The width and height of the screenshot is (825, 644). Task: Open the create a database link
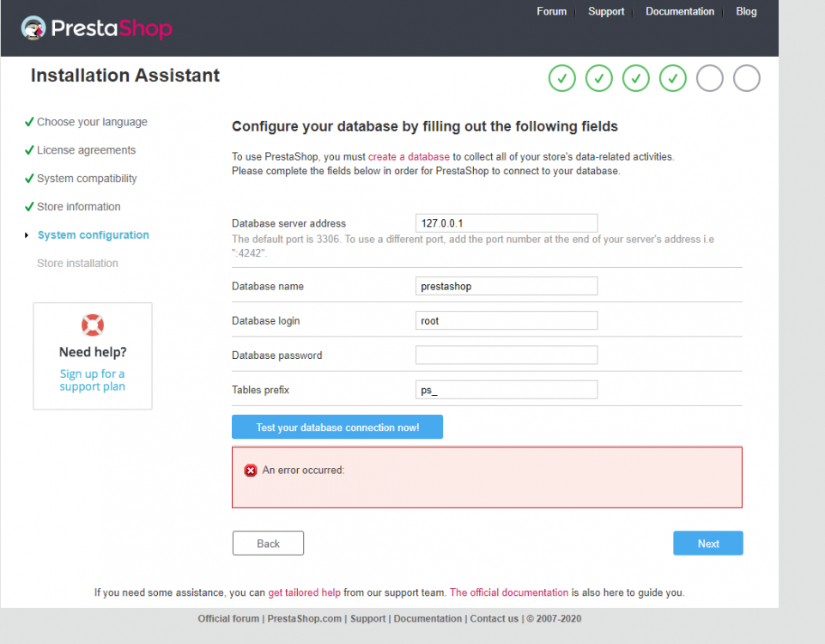pyautogui.click(x=409, y=157)
